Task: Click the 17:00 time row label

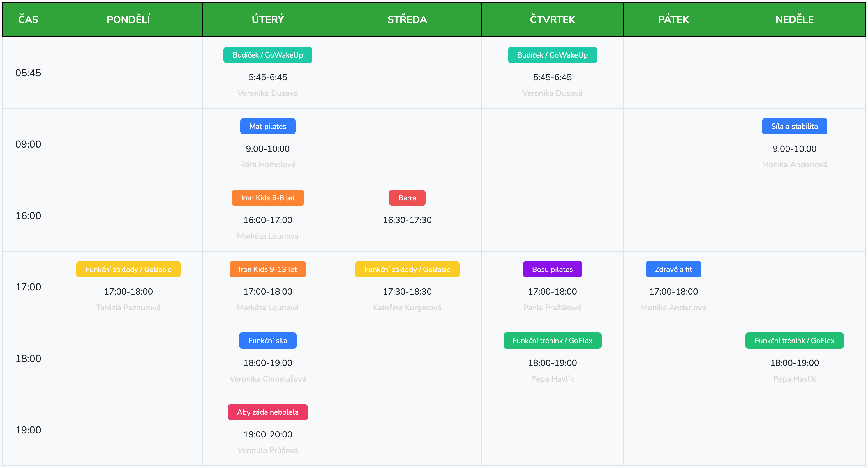Action: point(28,287)
